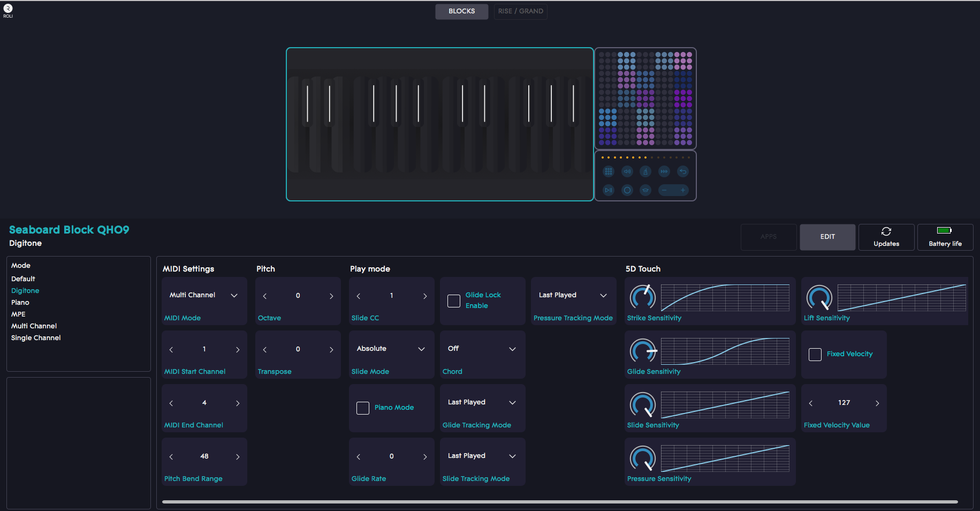Switch to the RISE / GRAND tab

click(520, 11)
